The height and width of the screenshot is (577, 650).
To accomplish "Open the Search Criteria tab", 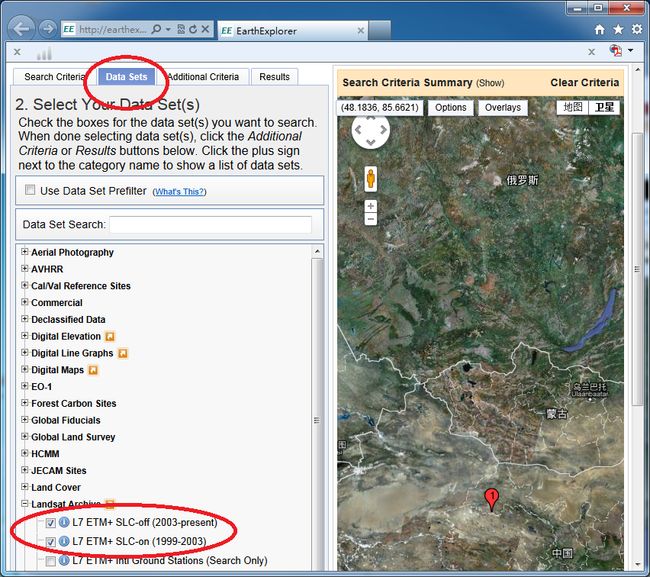I will tap(55, 77).
